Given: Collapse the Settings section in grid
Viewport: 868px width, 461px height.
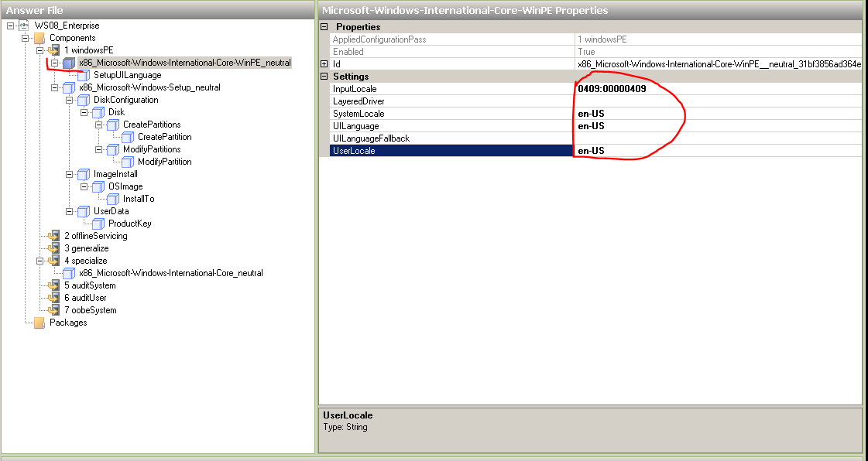Looking at the screenshot, I should [324, 77].
